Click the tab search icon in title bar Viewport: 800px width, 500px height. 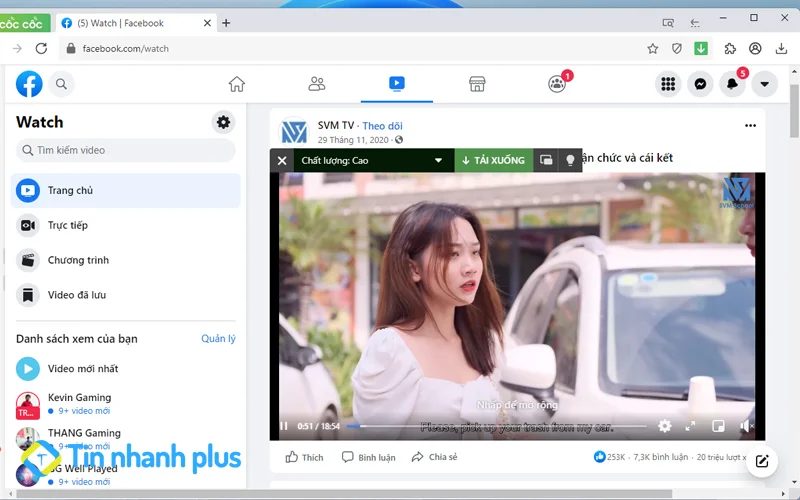[x=668, y=23]
